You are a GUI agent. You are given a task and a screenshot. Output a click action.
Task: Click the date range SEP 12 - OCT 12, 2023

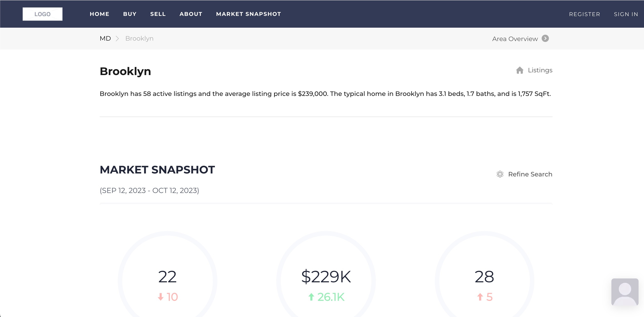pos(149,190)
